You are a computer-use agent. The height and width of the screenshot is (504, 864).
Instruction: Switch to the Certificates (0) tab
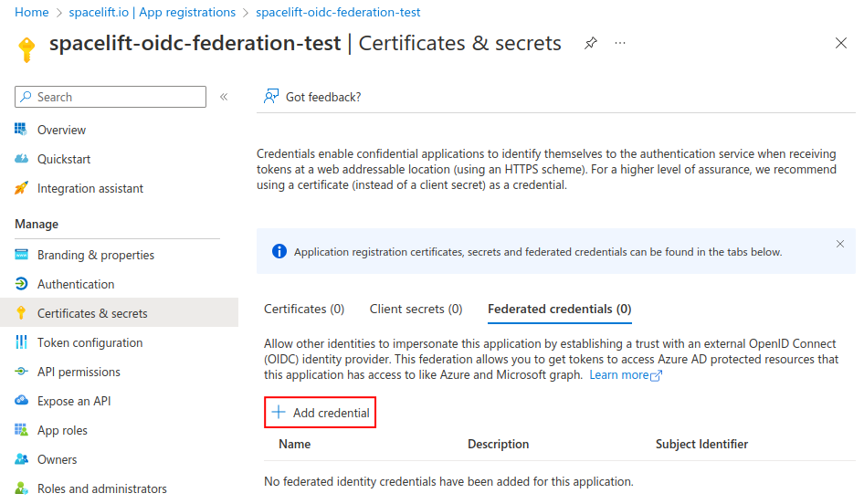click(x=304, y=309)
